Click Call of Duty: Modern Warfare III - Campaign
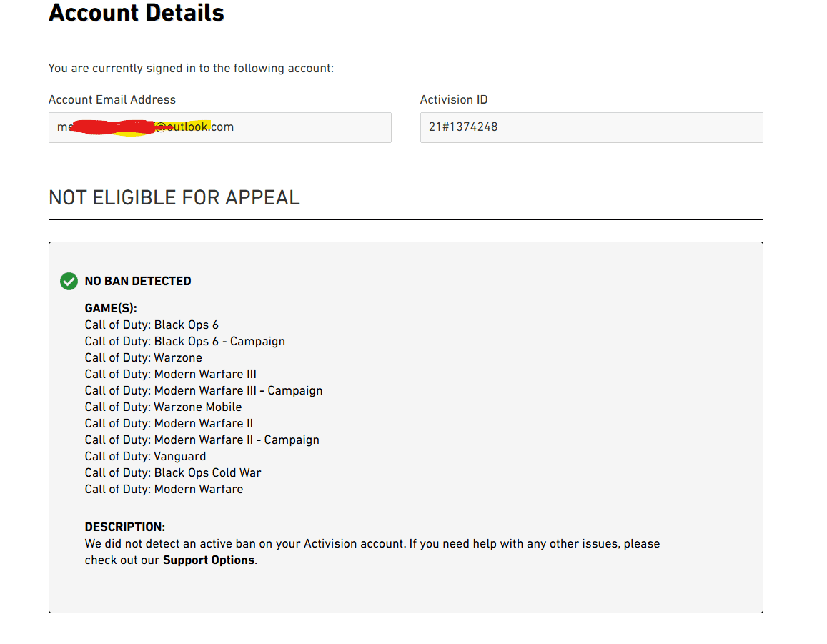The image size is (827, 644). [204, 390]
